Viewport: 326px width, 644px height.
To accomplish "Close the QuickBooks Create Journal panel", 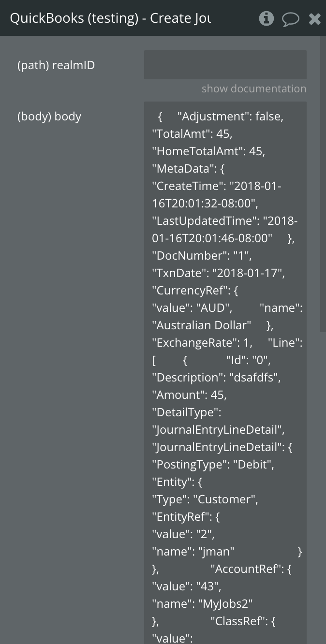I will pyautogui.click(x=314, y=19).
